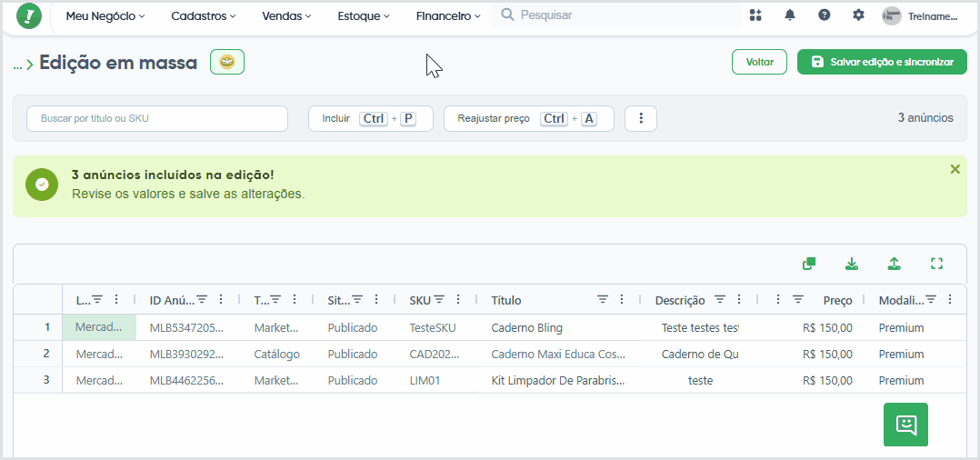Click filter icon on SKU column
This screenshot has height=460, width=980.
[439, 300]
